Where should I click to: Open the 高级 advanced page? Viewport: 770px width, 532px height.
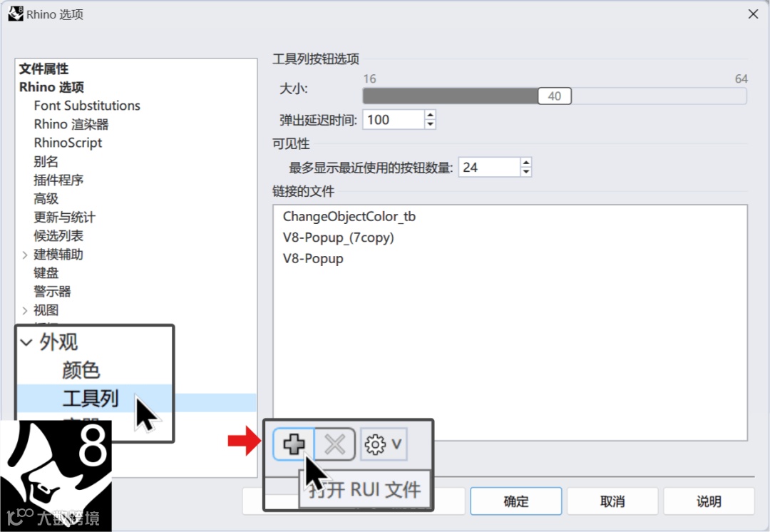tap(46, 198)
